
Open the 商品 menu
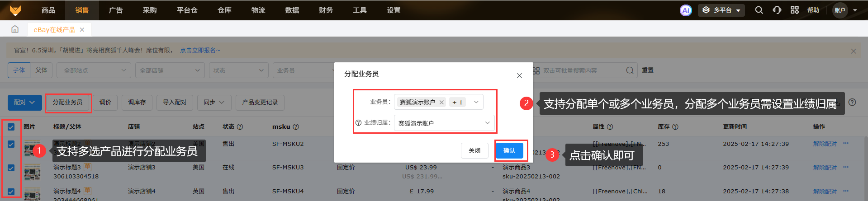(x=48, y=10)
